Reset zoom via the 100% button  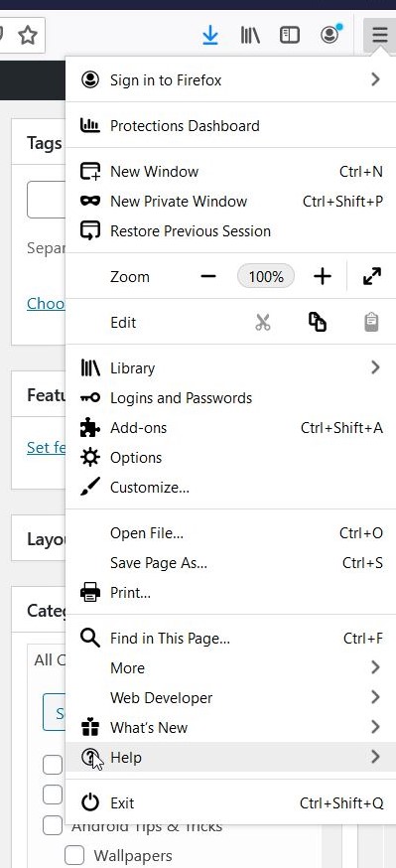[266, 276]
